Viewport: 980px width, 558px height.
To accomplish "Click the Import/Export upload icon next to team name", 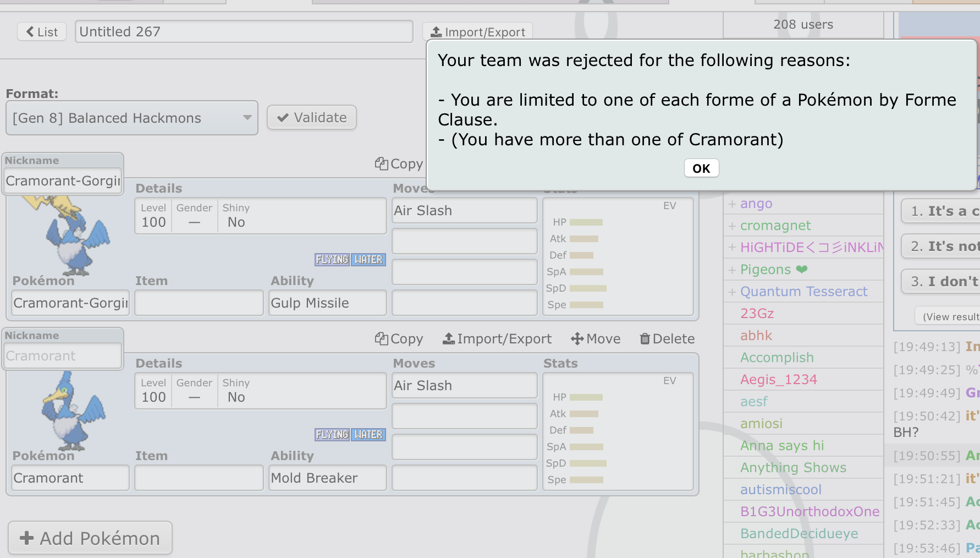I will click(x=437, y=31).
